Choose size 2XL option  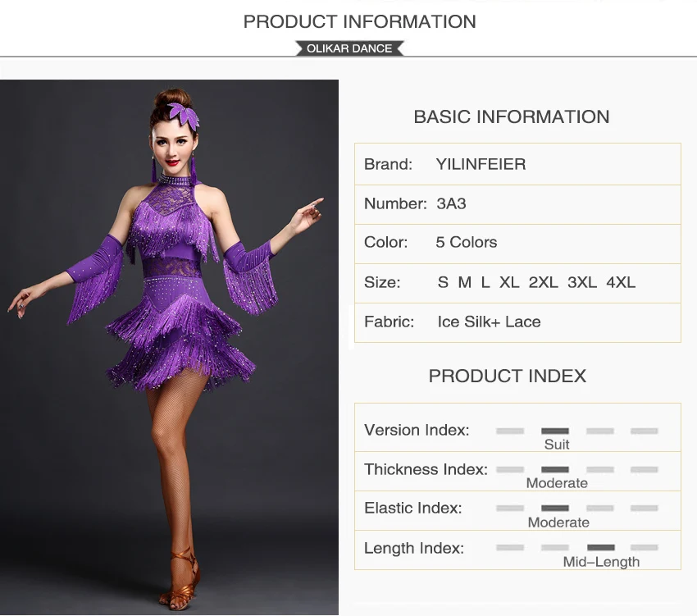point(543,282)
